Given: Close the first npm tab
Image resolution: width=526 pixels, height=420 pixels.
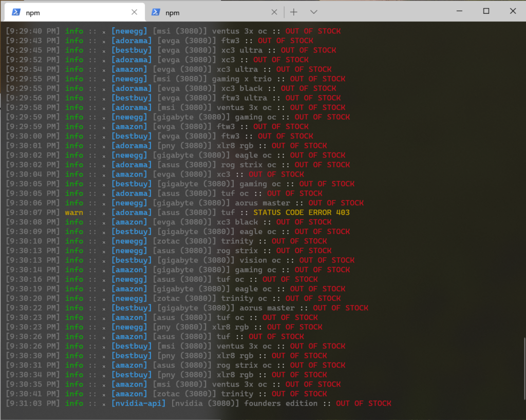Looking at the screenshot, I should tap(134, 12).
